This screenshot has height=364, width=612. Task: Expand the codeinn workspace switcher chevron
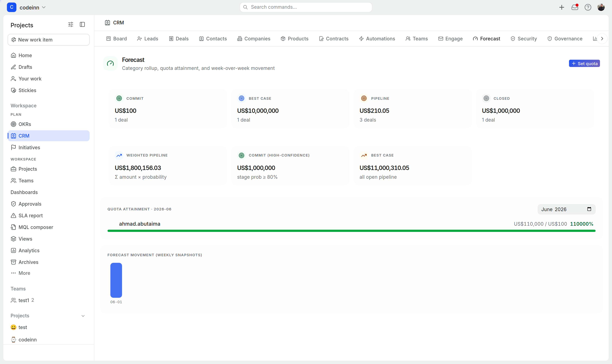click(44, 7)
